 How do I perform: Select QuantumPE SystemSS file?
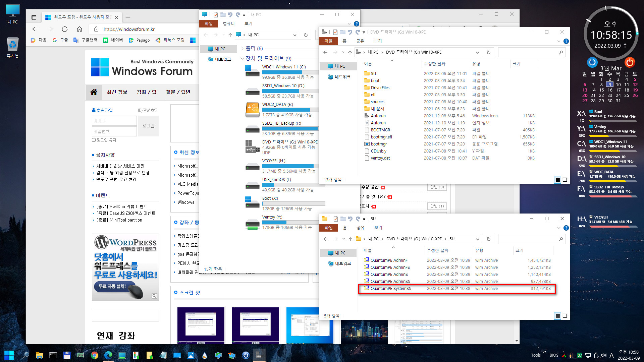[457, 289]
